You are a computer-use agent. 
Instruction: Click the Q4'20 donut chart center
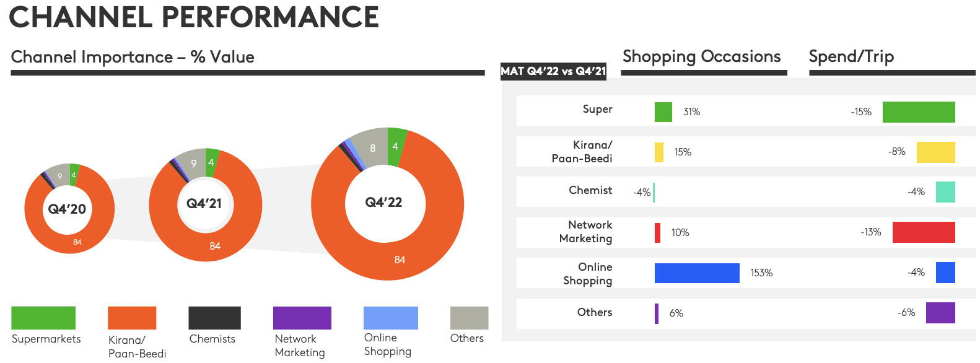[67, 209]
